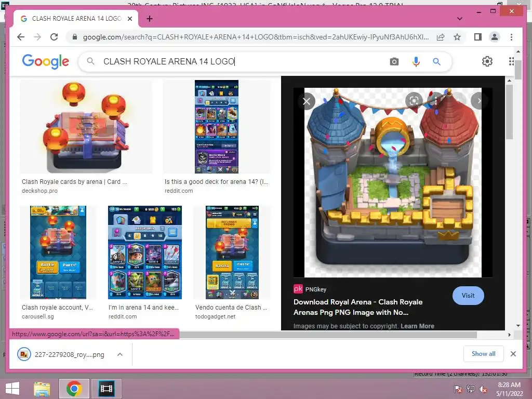Click the network tray icon

tap(471, 389)
